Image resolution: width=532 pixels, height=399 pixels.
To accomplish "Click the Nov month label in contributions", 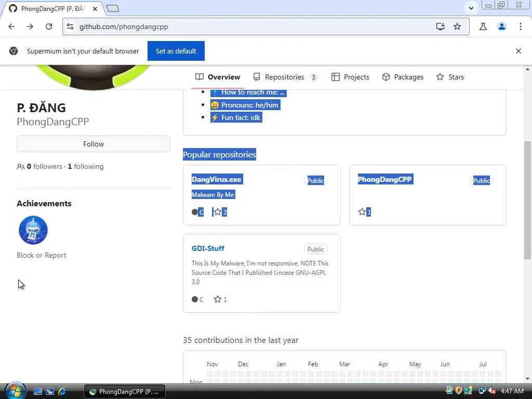I will point(212,364).
